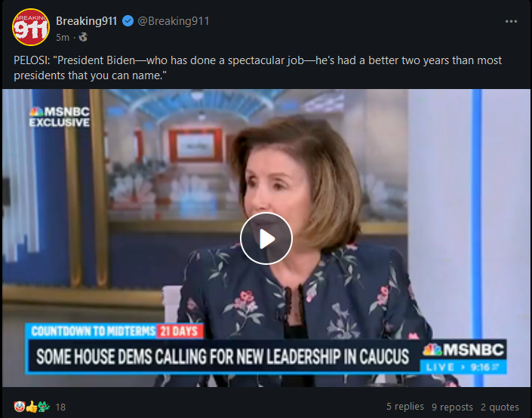Image resolution: width=532 pixels, height=418 pixels.
Task: Click the PELOSI quote post text
Action: tap(258, 67)
